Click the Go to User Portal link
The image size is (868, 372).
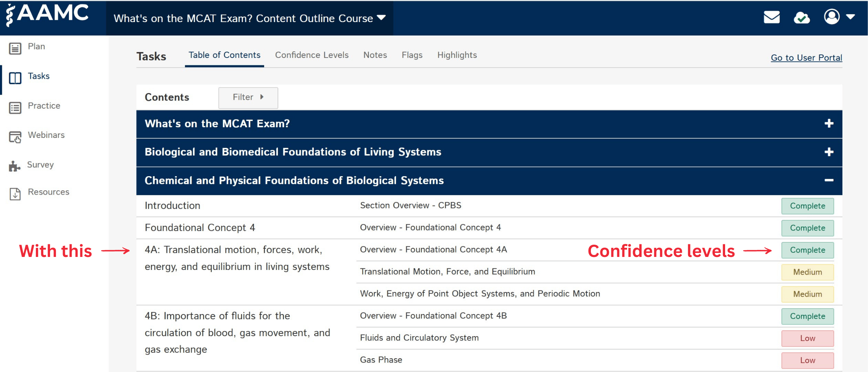pos(806,58)
